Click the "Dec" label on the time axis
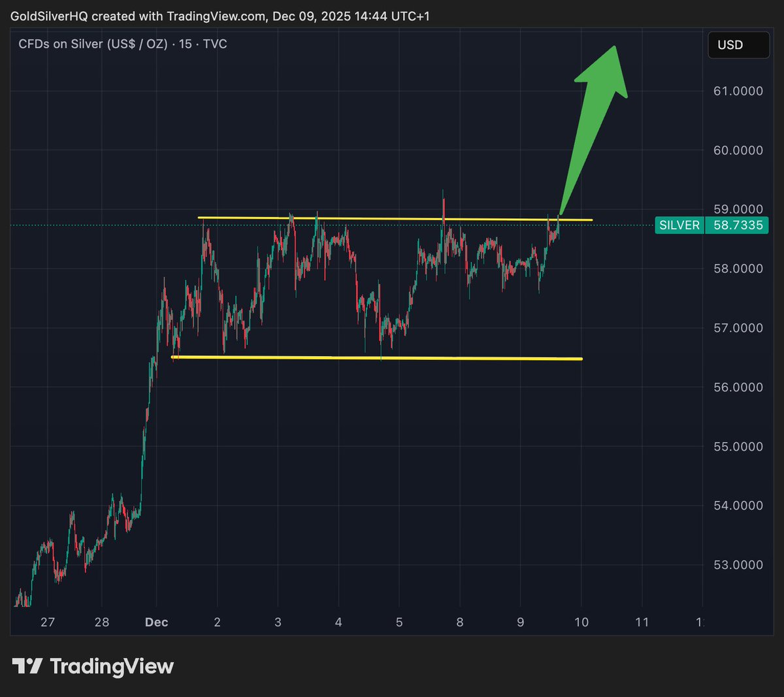Screen dimensions: 784x697 coord(157,623)
